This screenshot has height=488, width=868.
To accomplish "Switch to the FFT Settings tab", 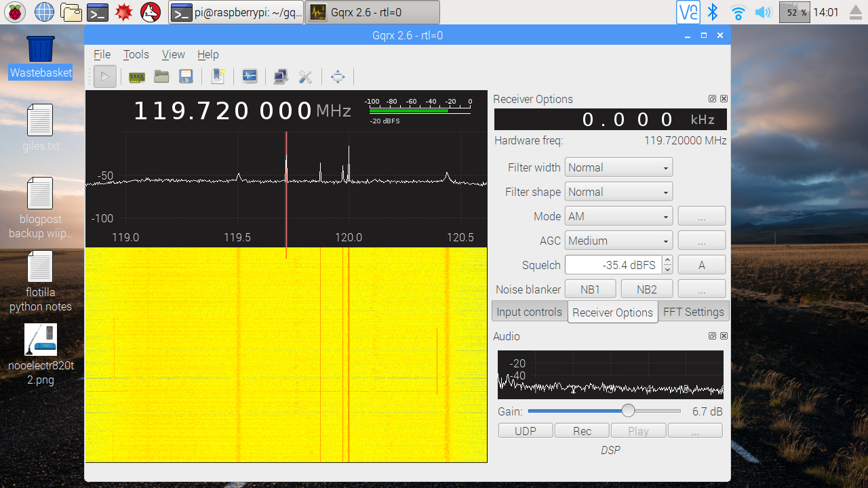I will click(x=693, y=312).
